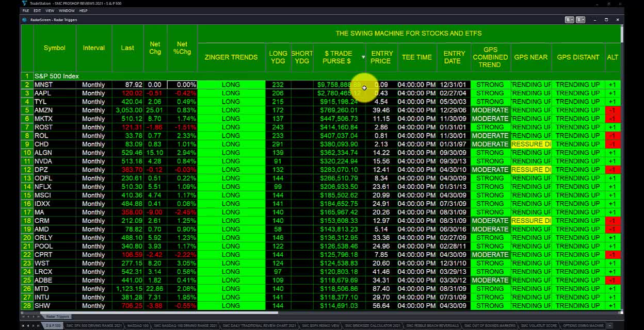Click CPRT red ALT -1 cell
644x330 pixels.
pyautogui.click(x=613, y=255)
